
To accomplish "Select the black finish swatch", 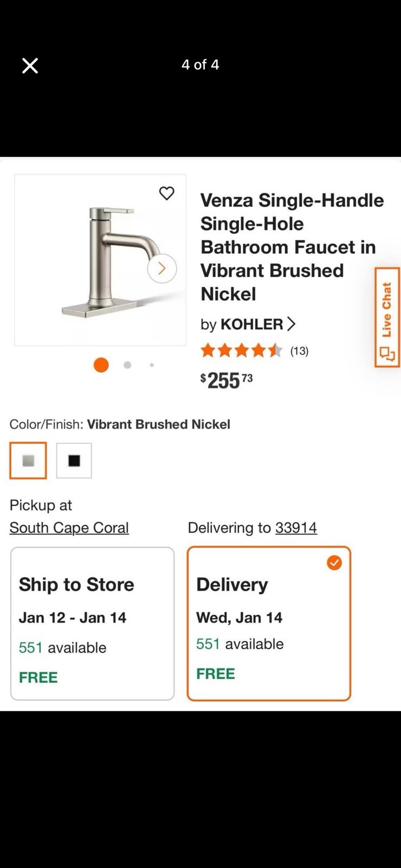I will (x=74, y=461).
